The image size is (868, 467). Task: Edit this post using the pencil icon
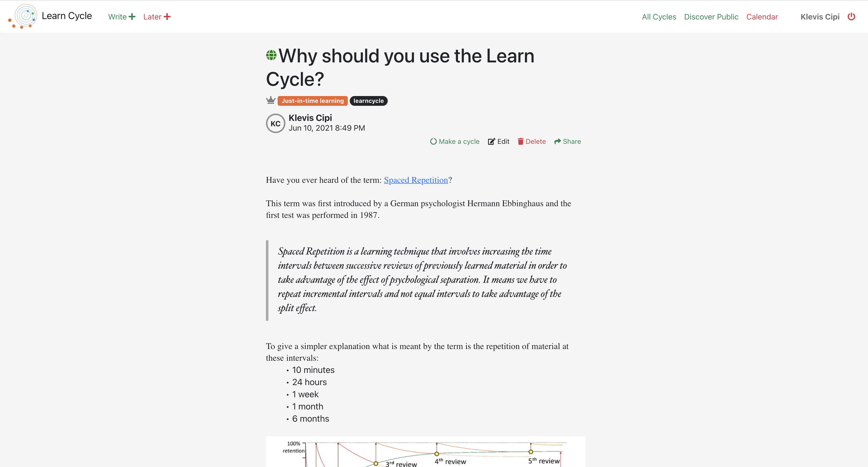point(498,141)
